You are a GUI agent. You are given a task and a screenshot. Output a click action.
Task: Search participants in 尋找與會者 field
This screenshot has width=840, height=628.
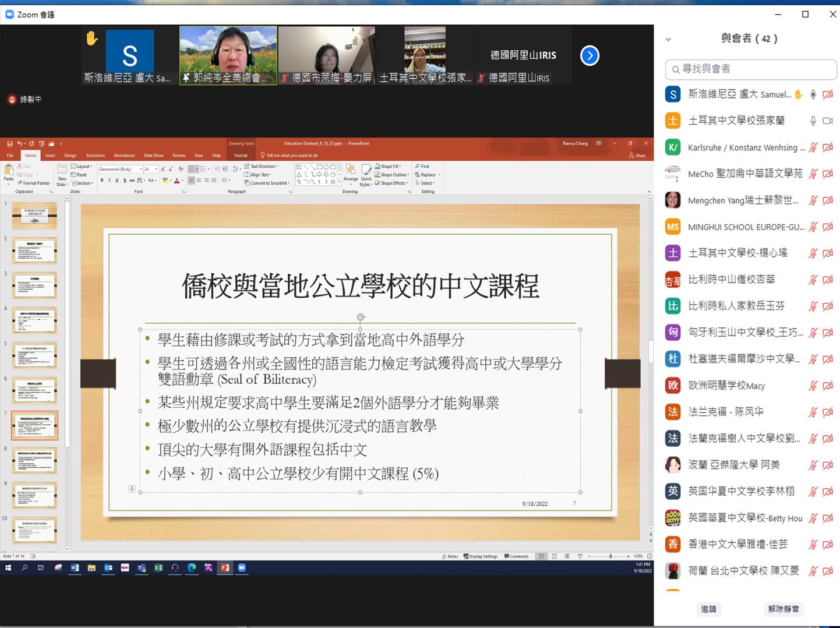[x=751, y=69]
